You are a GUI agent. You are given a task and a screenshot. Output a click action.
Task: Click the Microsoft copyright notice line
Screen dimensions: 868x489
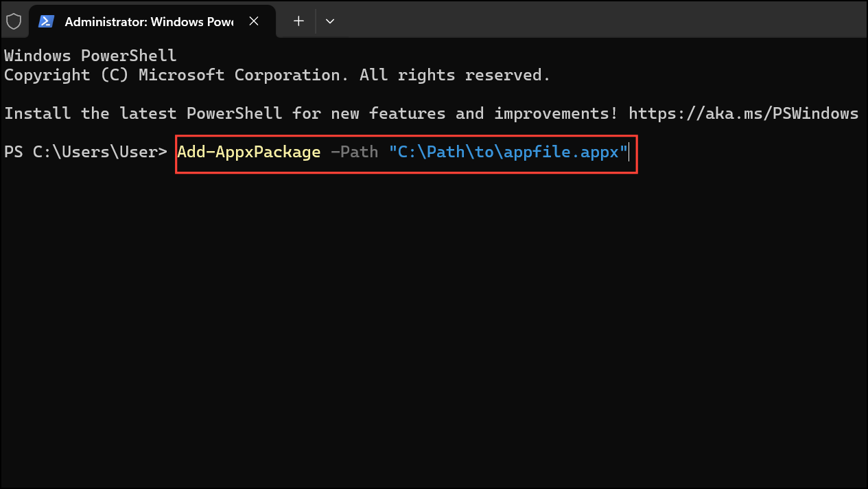[274, 75]
